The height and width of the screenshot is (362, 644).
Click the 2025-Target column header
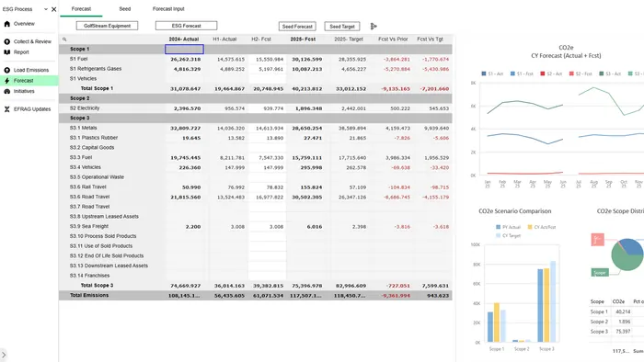(x=349, y=40)
